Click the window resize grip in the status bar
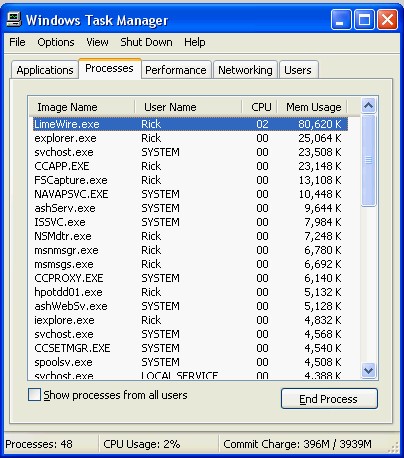Viewport: 404px width, 458px height. pyautogui.click(x=394, y=447)
